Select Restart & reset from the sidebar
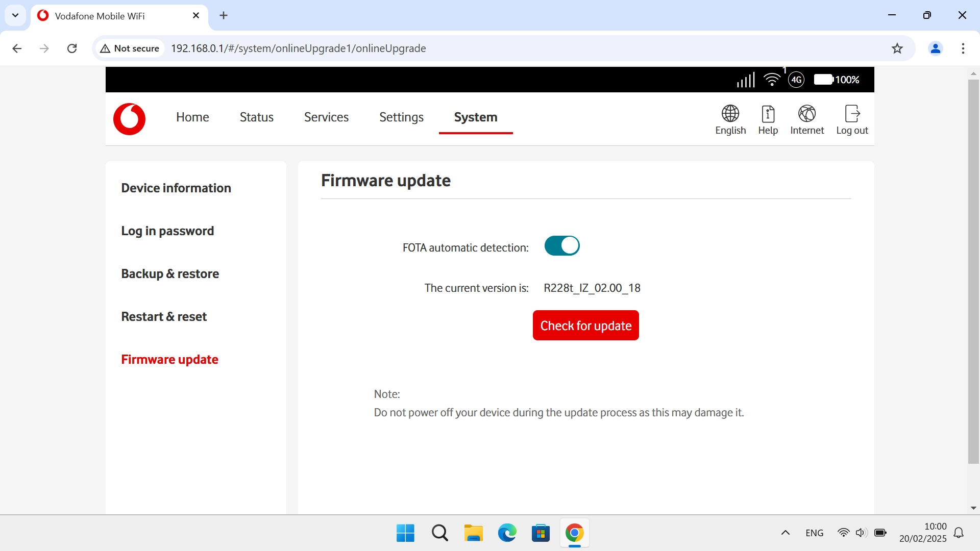 164,316
